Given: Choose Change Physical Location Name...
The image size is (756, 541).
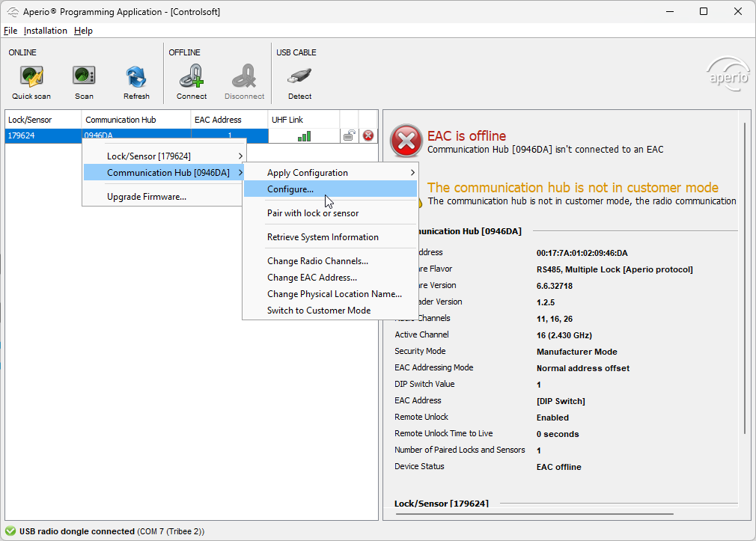Looking at the screenshot, I should [x=330, y=294].
